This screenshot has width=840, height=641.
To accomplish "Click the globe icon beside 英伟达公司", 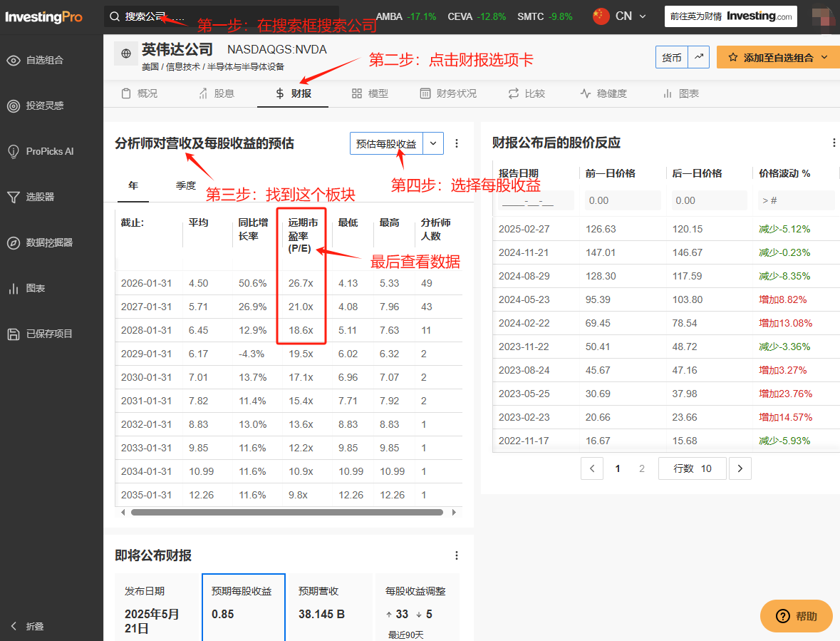I will (x=126, y=53).
